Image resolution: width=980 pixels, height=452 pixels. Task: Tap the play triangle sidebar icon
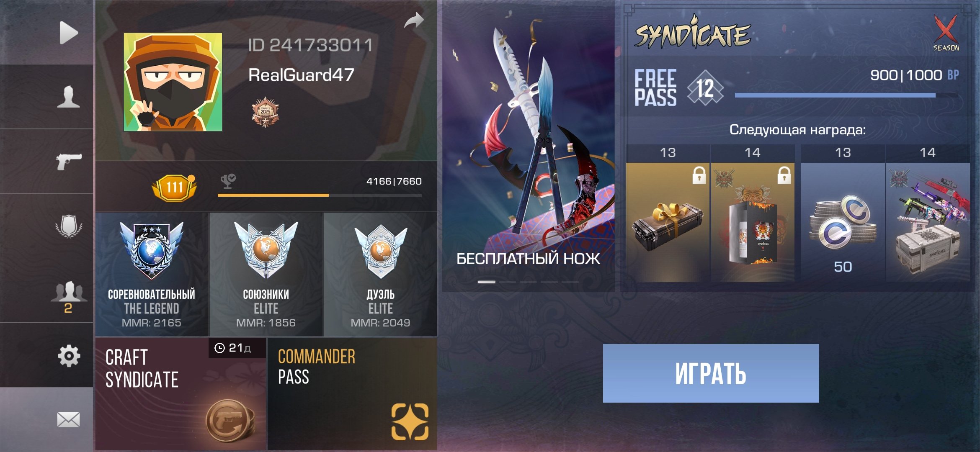point(69,33)
